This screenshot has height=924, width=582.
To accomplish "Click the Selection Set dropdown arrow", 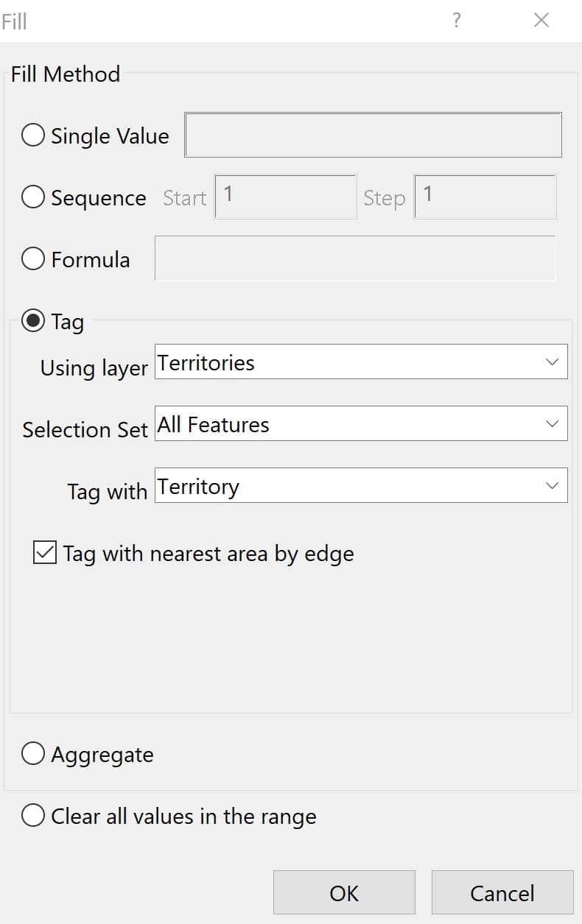I will coord(553,424).
